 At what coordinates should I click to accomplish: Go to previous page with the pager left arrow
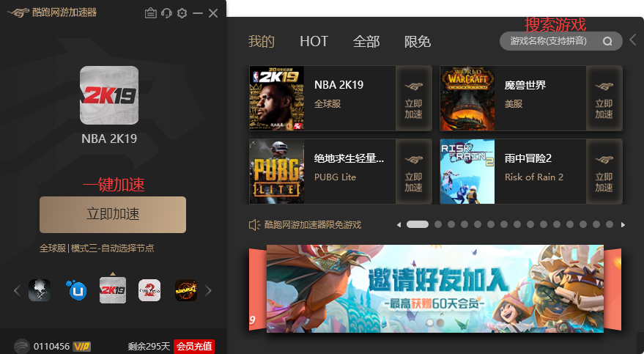[x=399, y=224]
